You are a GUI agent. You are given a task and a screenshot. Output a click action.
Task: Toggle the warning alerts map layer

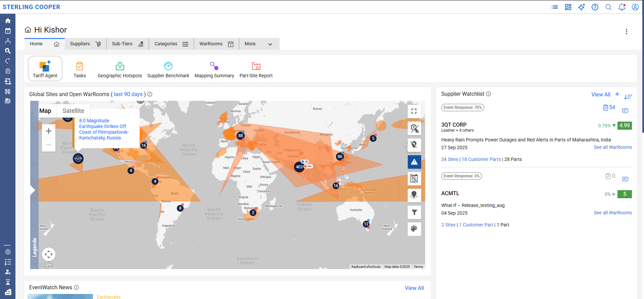coord(414,162)
